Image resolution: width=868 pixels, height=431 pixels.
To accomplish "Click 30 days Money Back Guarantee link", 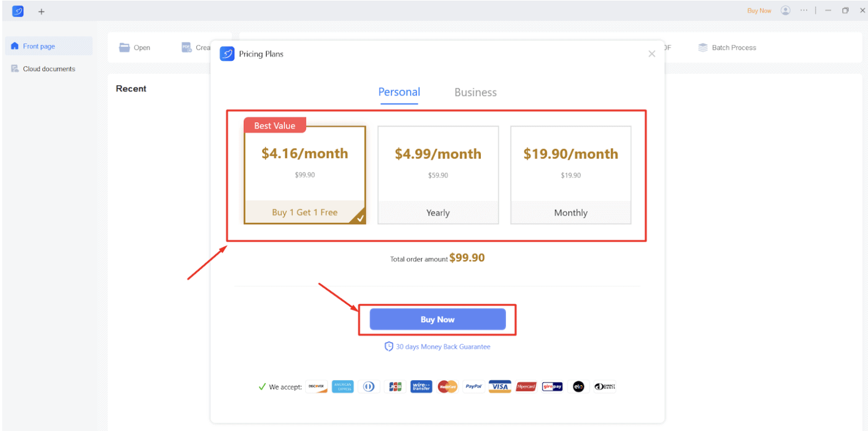I will (x=442, y=347).
